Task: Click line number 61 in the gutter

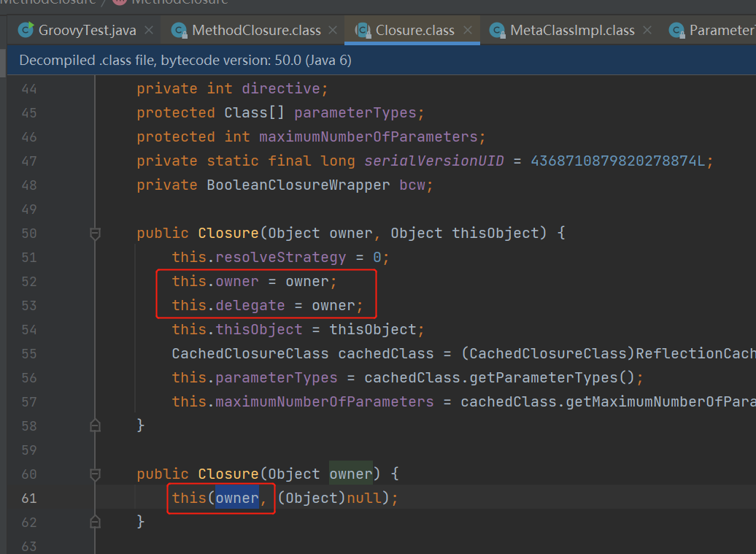Action: click(x=29, y=499)
